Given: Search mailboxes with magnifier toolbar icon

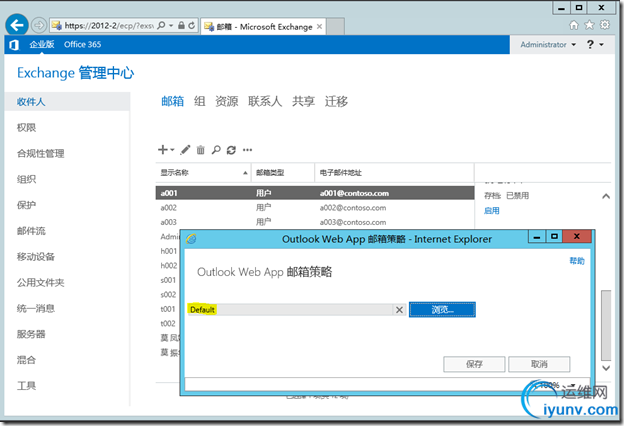Looking at the screenshot, I should (216, 150).
